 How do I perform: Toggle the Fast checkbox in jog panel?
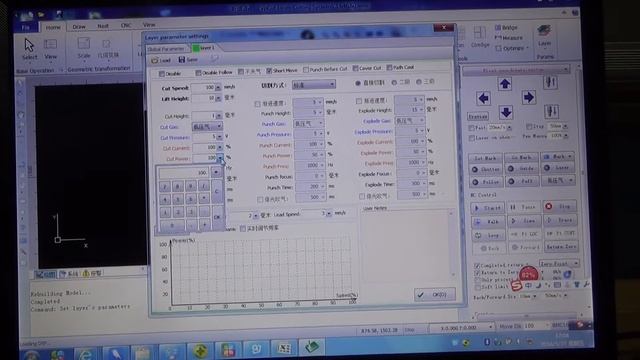coord(471,128)
